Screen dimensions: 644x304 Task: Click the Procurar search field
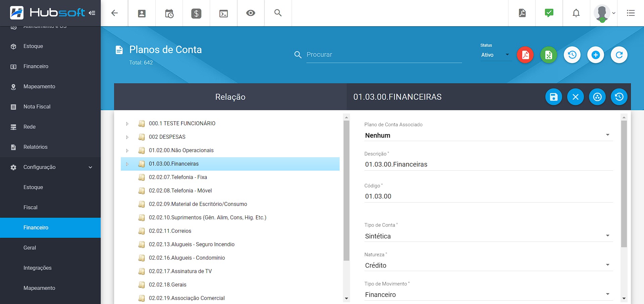(x=384, y=55)
